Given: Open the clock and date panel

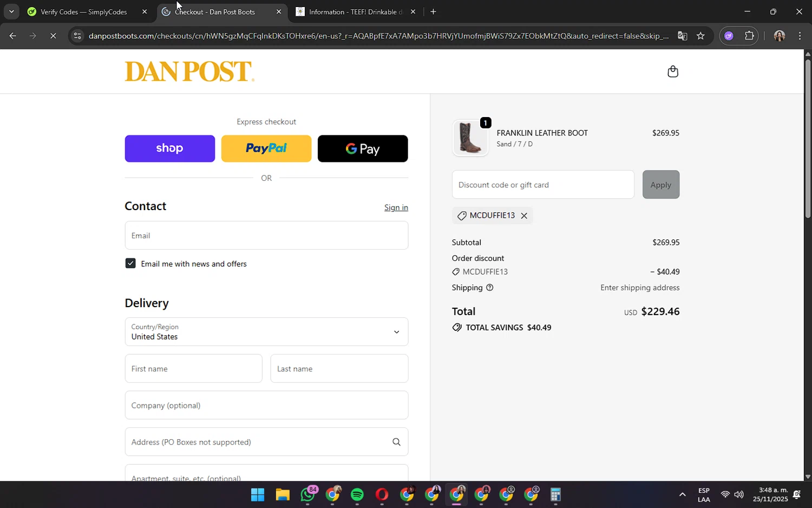Looking at the screenshot, I should (x=770, y=494).
